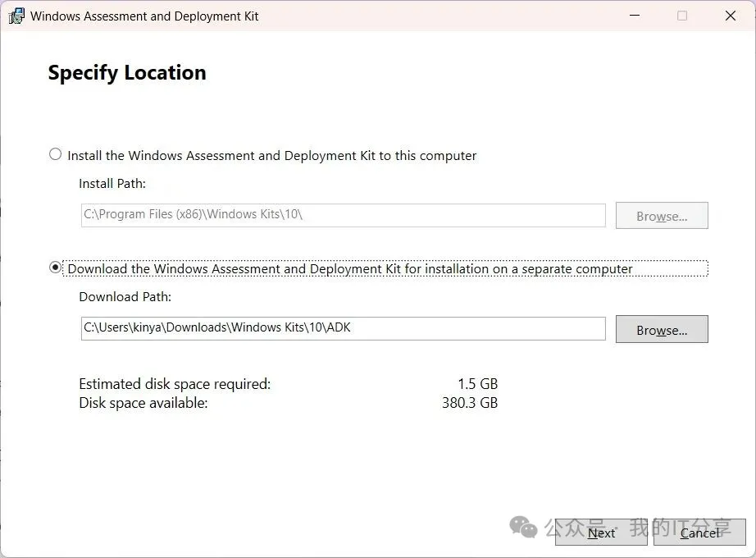Click the Windows ADK icon in title bar
756x558 pixels.
click(16, 16)
